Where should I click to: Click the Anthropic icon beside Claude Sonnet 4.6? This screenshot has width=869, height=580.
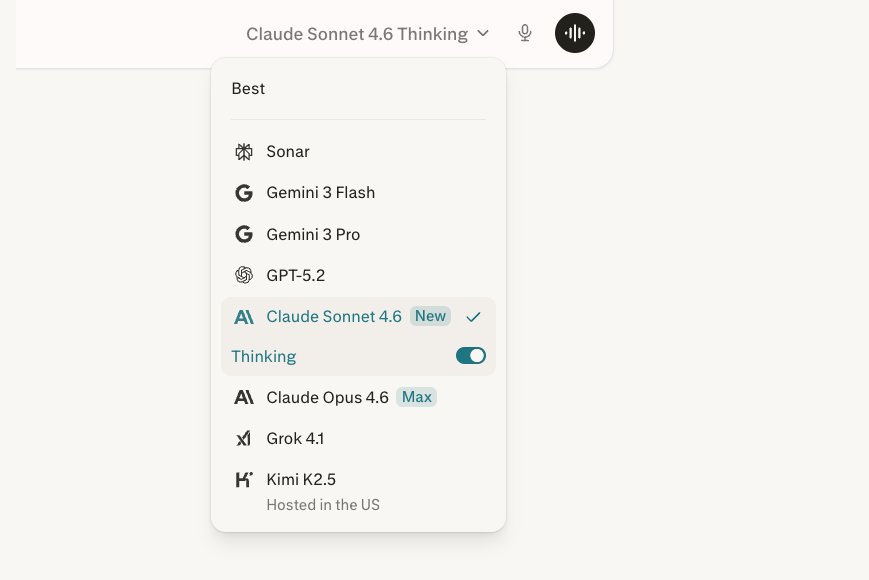click(244, 316)
